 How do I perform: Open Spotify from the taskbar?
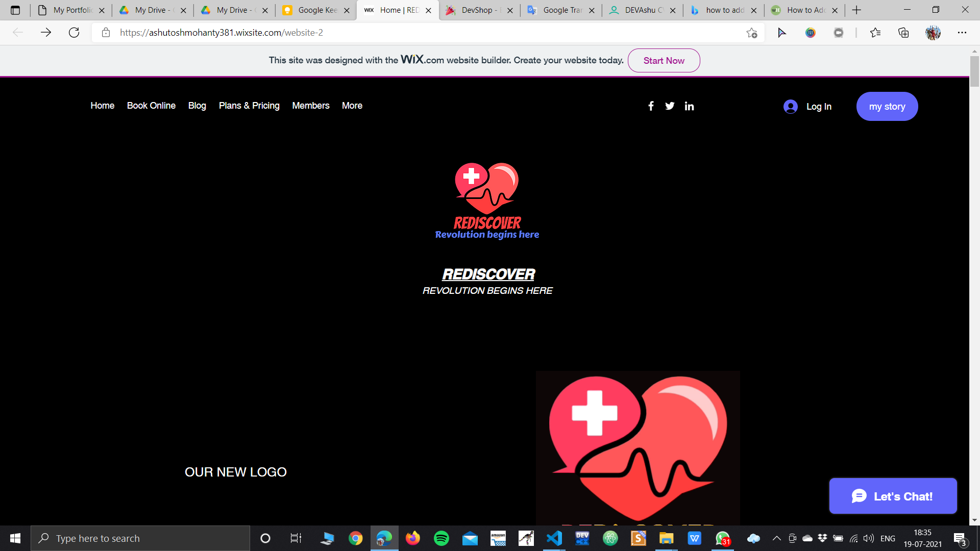pos(441,538)
